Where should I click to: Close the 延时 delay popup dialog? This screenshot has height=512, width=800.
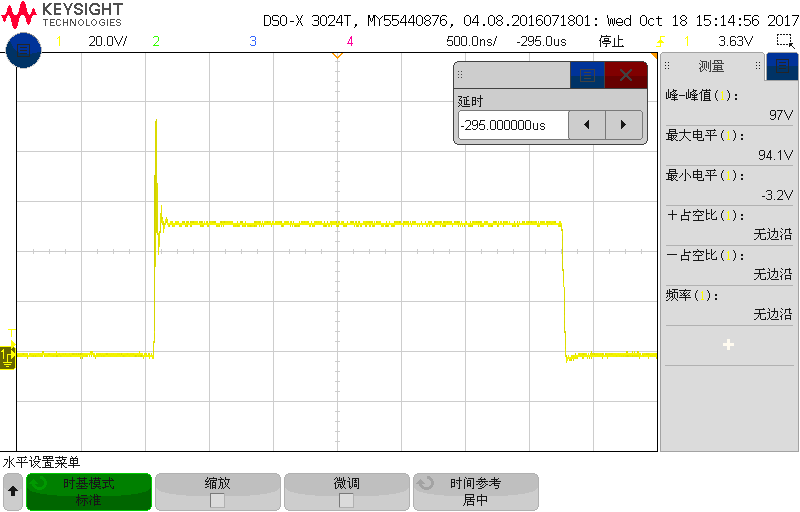tap(626, 75)
